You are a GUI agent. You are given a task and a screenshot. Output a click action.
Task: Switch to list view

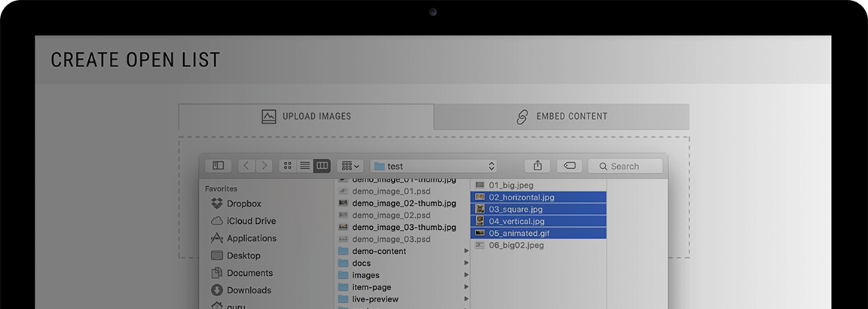point(304,166)
